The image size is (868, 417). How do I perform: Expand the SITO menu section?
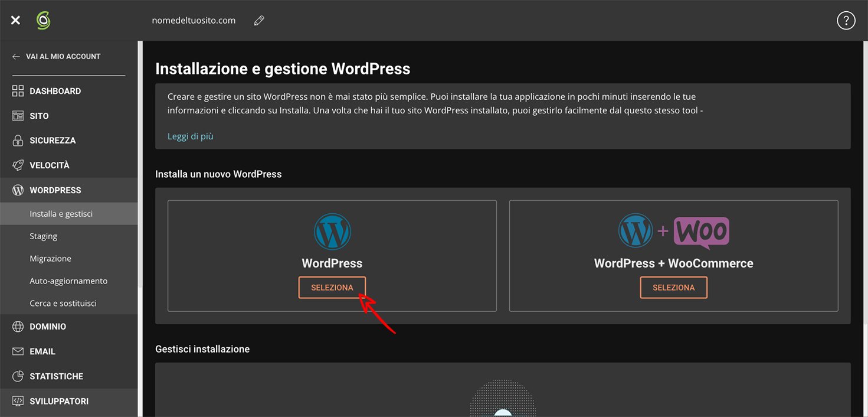(x=68, y=116)
